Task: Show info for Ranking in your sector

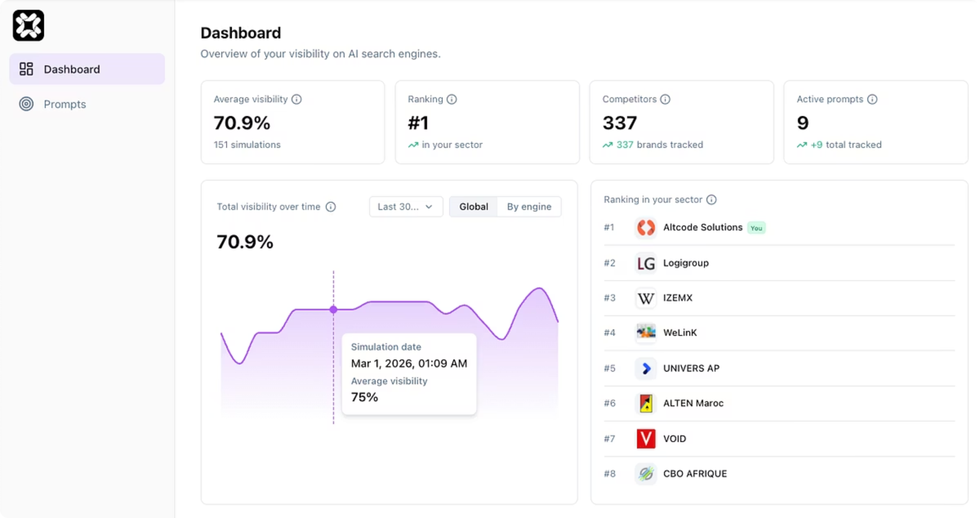Action: (711, 200)
